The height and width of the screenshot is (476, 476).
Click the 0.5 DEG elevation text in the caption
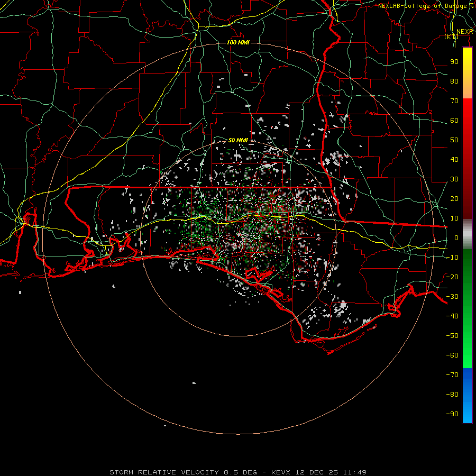pyautogui.click(x=240, y=472)
